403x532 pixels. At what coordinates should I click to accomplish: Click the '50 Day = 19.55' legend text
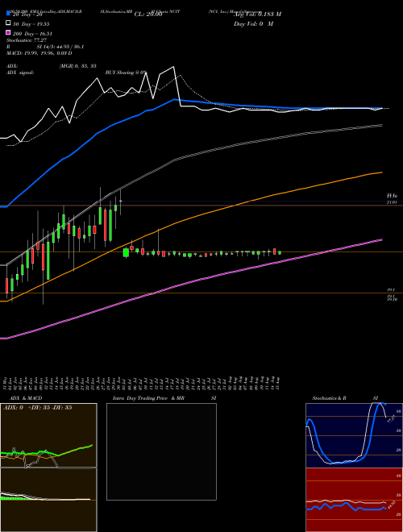[x=31, y=23]
